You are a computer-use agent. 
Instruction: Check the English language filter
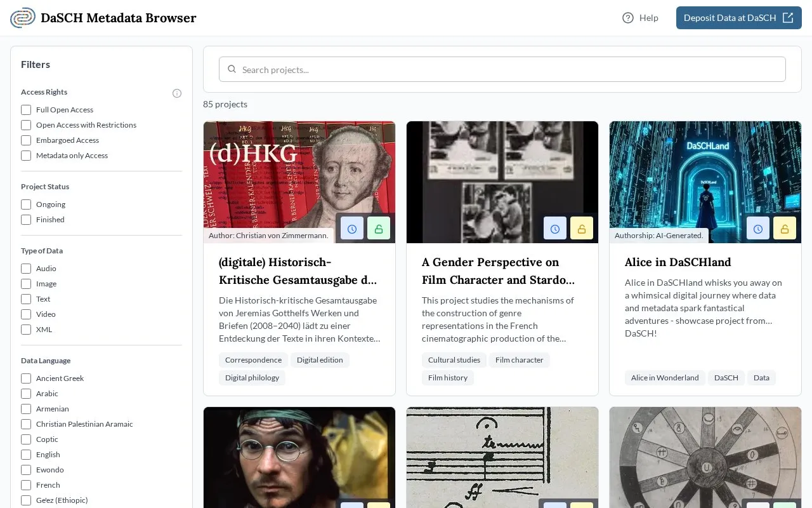(26, 455)
